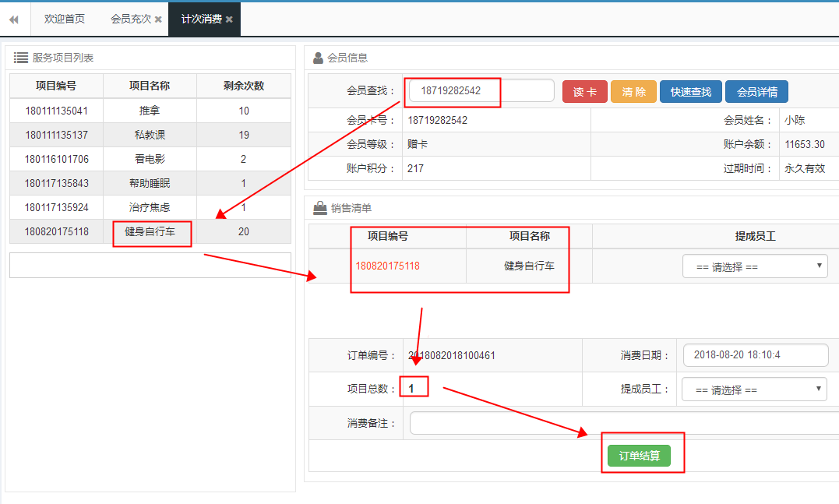Switch to the 会员充次 tab
The height and width of the screenshot is (504, 839).
130,19
